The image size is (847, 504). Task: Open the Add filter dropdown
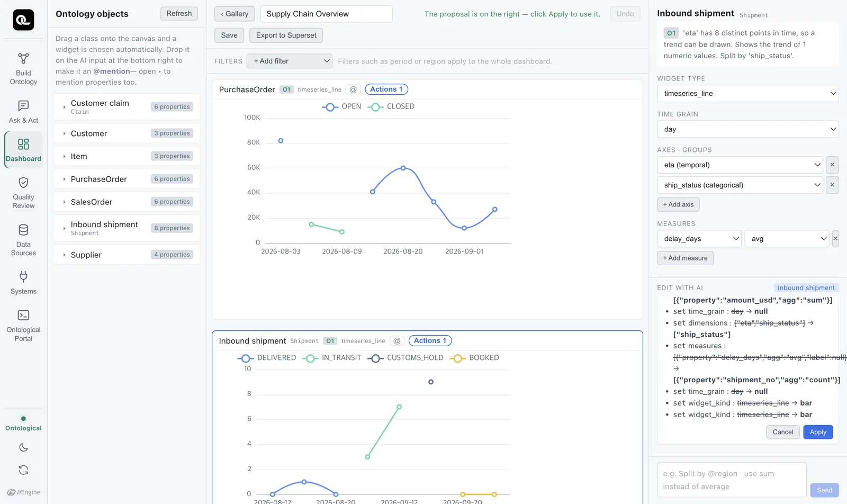click(290, 61)
